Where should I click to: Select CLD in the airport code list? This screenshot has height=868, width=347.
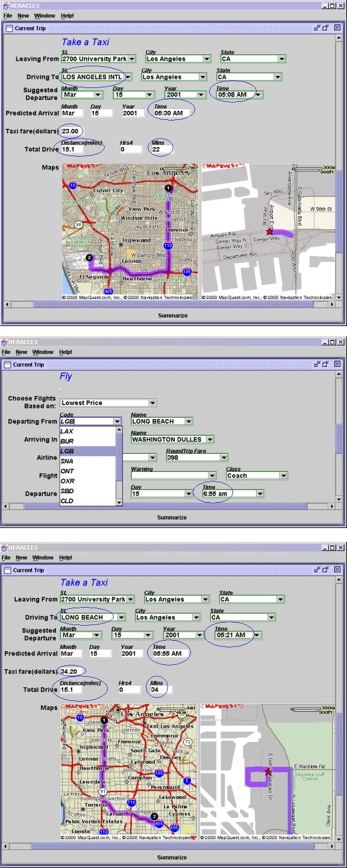88,501
